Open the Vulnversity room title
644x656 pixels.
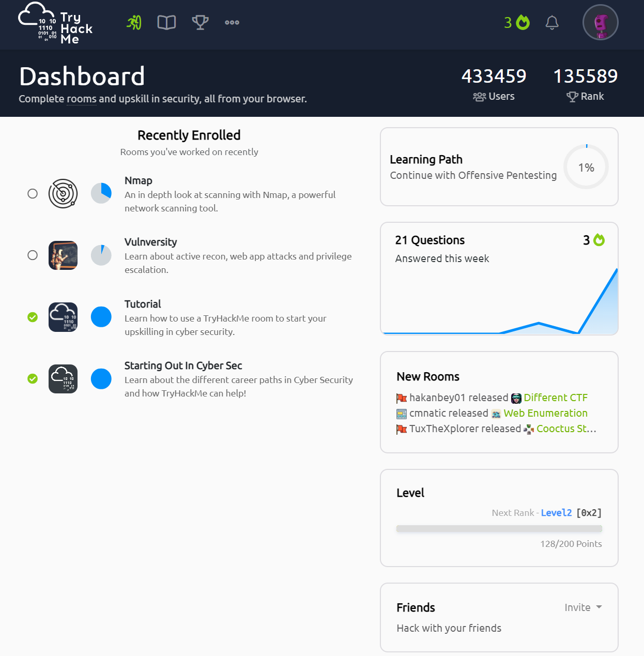coord(151,242)
